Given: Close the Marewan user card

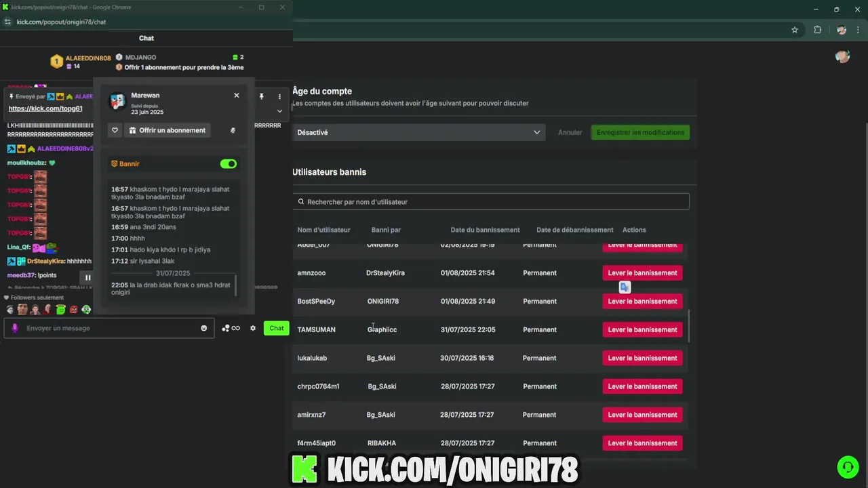Looking at the screenshot, I should point(236,96).
